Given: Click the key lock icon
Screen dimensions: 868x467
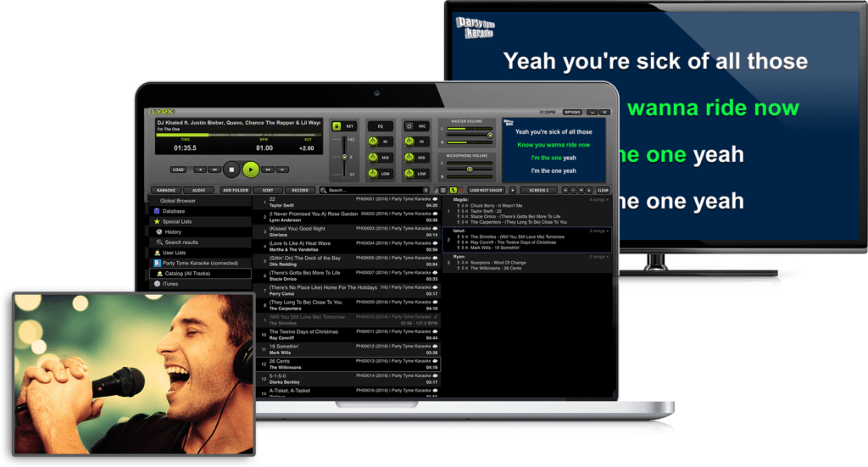Looking at the screenshot, I should pyautogui.click(x=336, y=127).
